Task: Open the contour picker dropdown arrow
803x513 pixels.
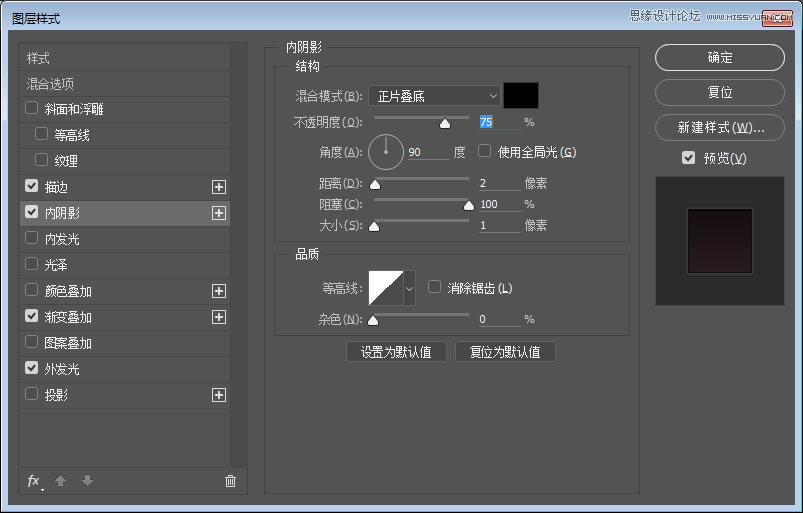Action: [x=409, y=288]
